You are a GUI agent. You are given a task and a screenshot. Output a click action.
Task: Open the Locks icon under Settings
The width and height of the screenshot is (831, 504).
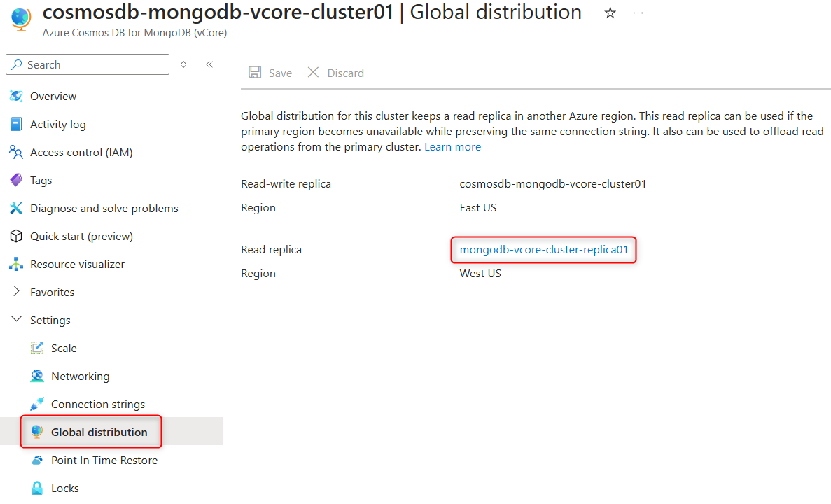pos(36,488)
